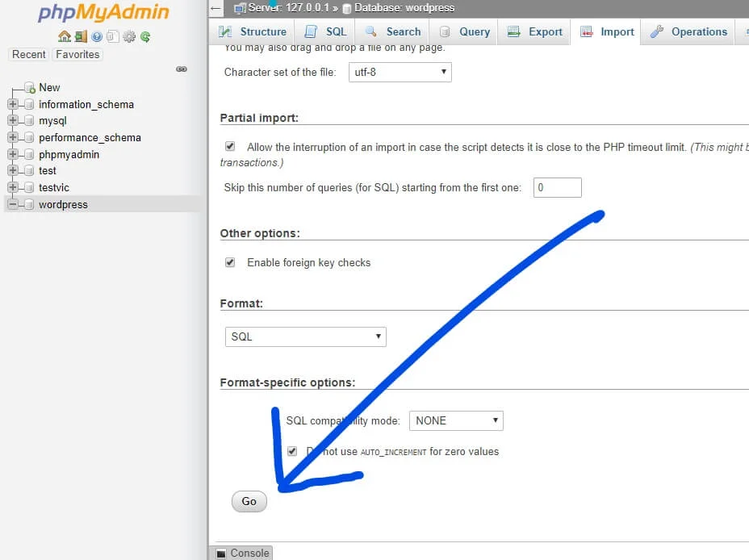Click the wrench icon on Operations tab

click(x=657, y=31)
